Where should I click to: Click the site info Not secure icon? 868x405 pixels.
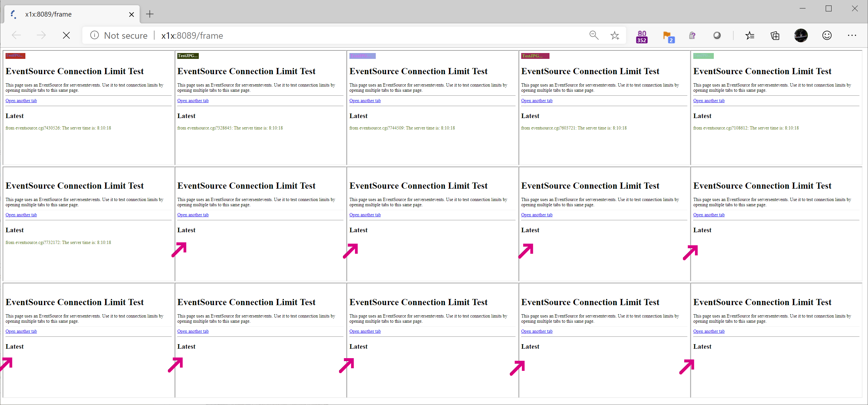95,35
